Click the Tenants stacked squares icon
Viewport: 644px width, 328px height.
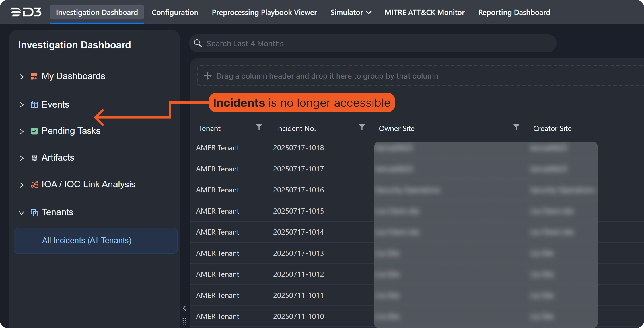(x=34, y=212)
